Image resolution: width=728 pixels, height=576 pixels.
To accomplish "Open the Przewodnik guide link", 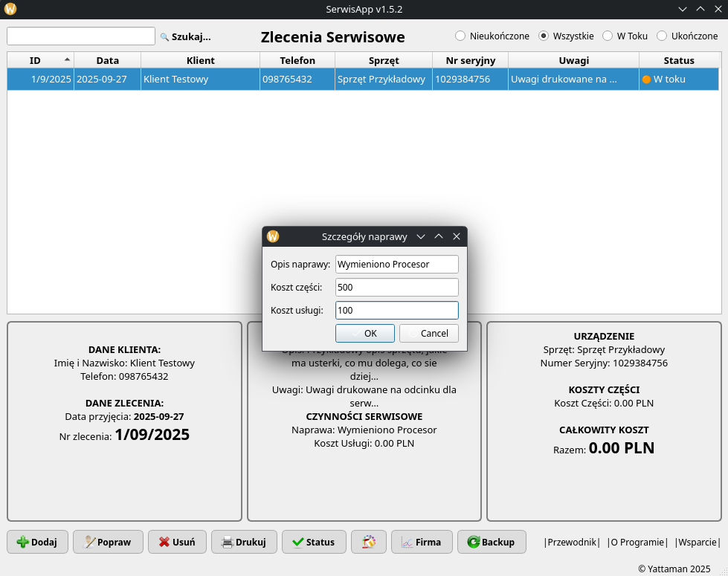I will coord(572,542).
